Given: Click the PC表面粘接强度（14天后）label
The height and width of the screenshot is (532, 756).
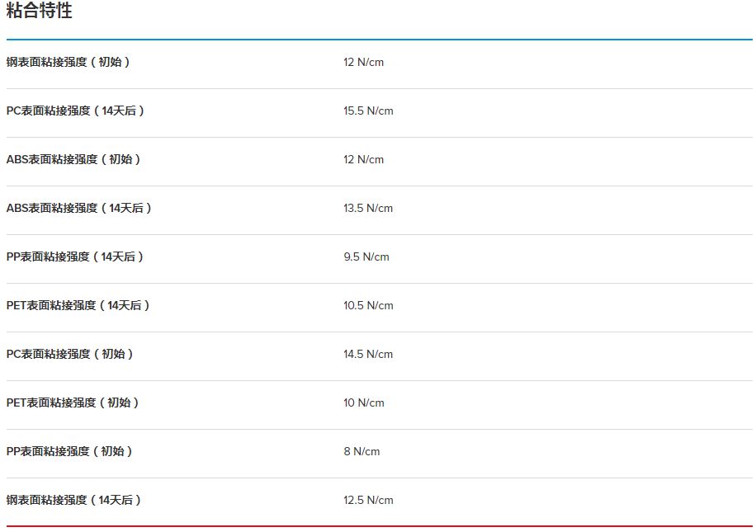Looking at the screenshot, I should (x=76, y=111).
